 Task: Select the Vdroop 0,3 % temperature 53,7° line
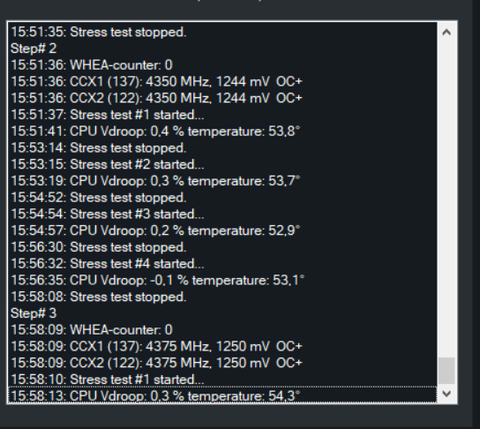tap(222, 181)
